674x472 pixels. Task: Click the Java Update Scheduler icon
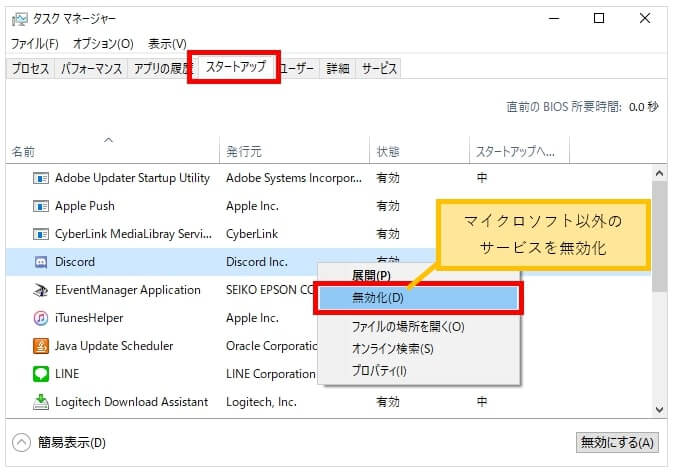point(41,346)
